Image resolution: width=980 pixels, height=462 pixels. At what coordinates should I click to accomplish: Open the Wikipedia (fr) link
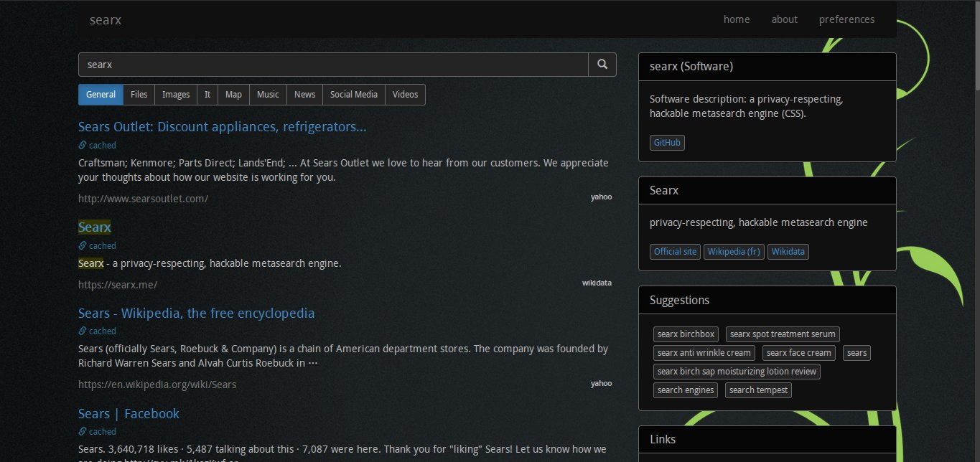[733, 251]
